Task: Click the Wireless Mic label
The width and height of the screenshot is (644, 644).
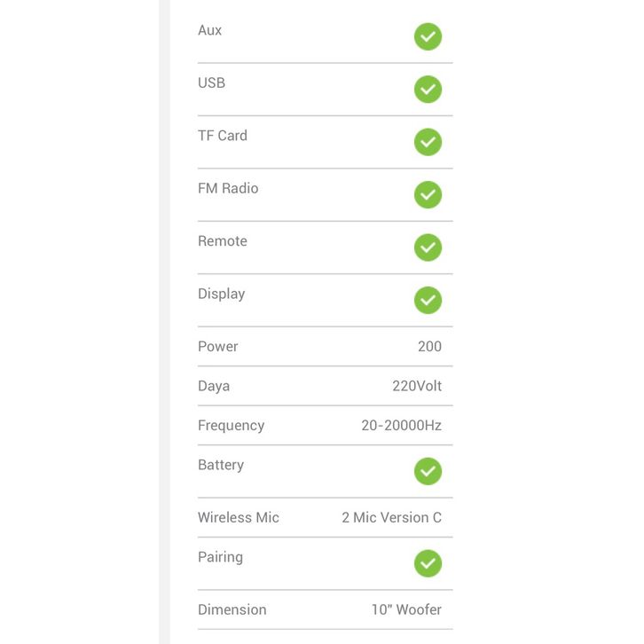Action: point(239,518)
